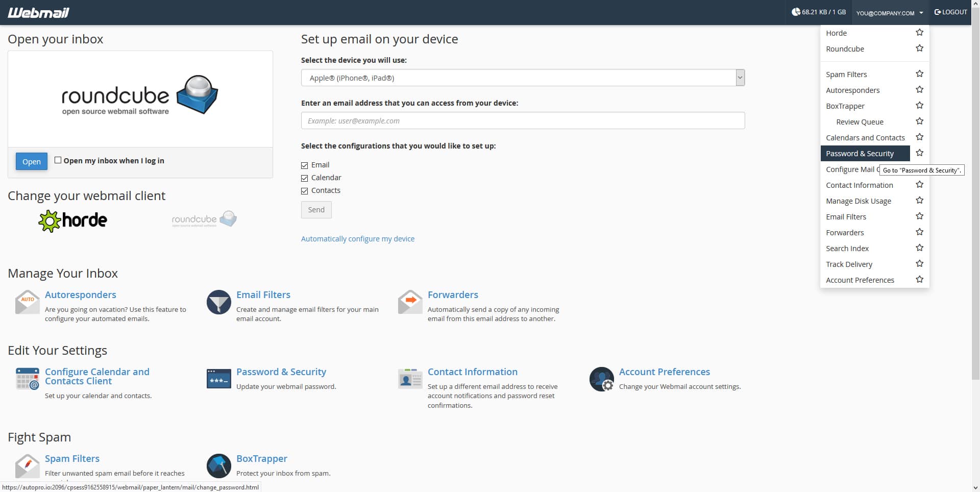Focus the email address input field
The height and width of the screenshot is (492, 980).
pos(523,121)
